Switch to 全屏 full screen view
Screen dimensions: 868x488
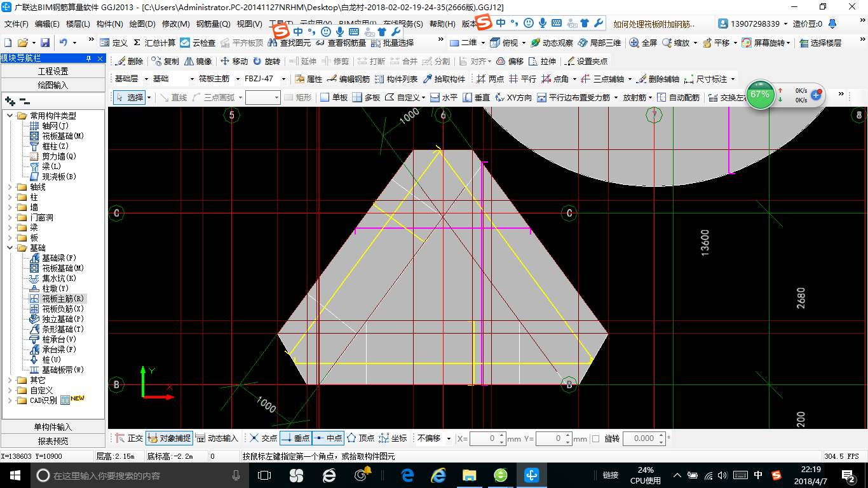[643, 43]
